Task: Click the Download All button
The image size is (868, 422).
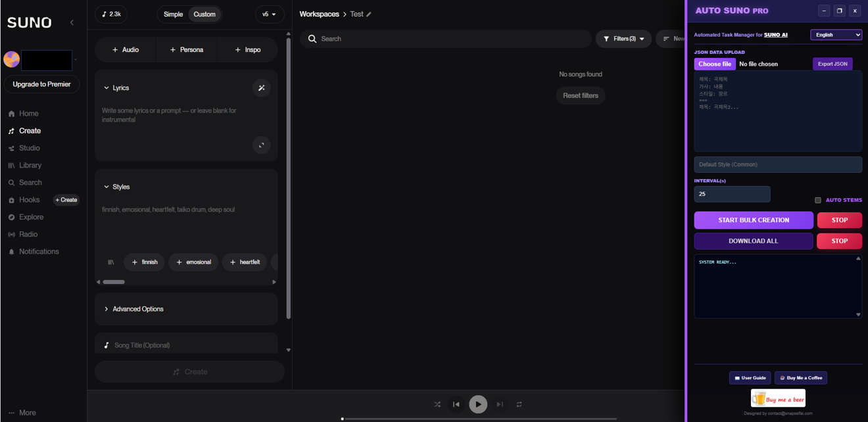Action: [x=754, y=241]
